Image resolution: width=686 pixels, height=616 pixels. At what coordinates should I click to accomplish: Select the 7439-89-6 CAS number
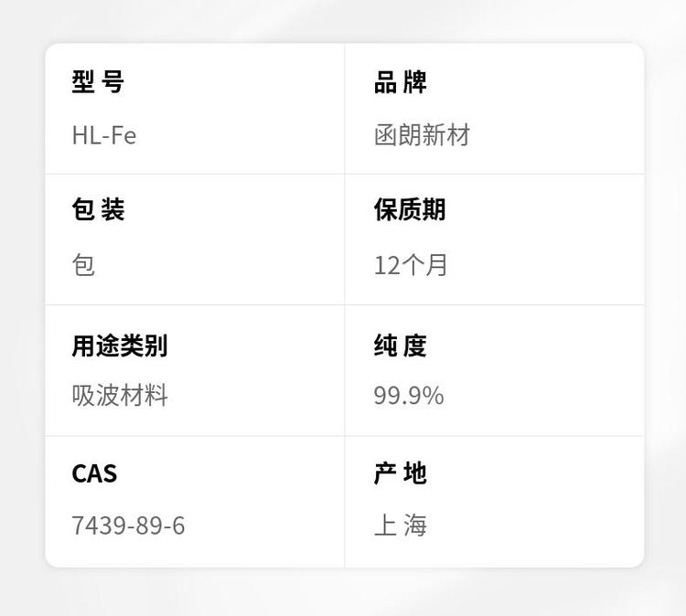pos(128,526)
